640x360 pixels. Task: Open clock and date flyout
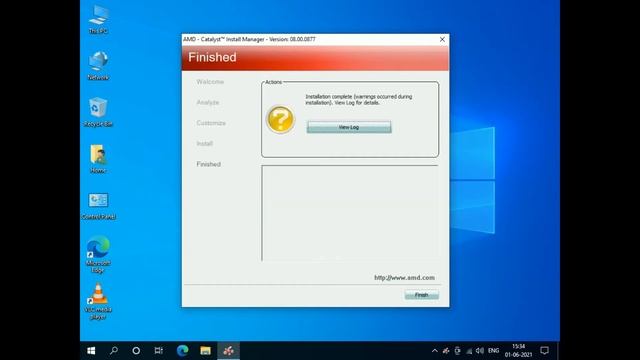[x=518, y=351]
